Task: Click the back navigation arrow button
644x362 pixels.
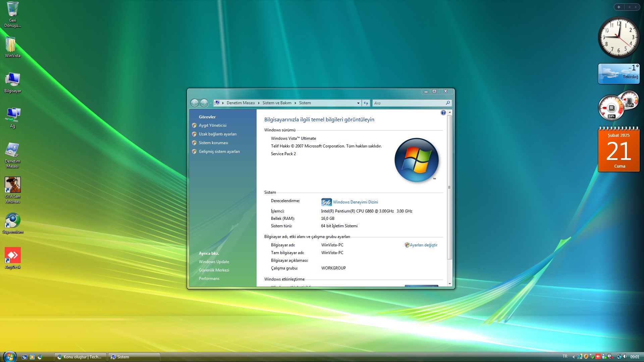Action: (195, 103)
